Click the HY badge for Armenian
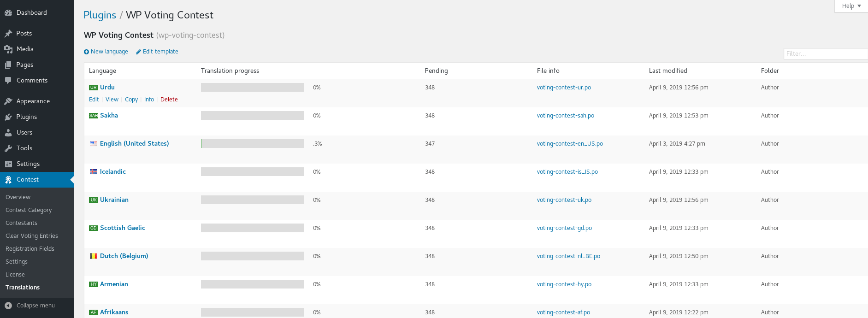 coord(94,284)
